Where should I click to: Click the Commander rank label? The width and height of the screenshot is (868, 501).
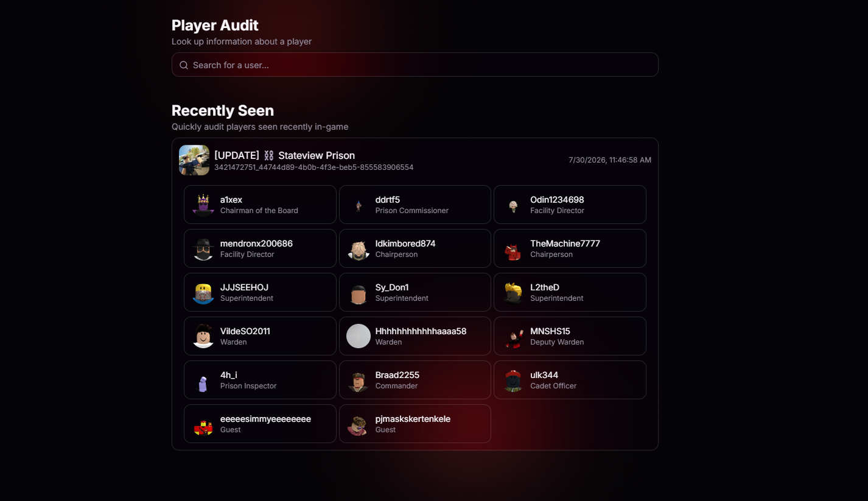coord(397,386)
